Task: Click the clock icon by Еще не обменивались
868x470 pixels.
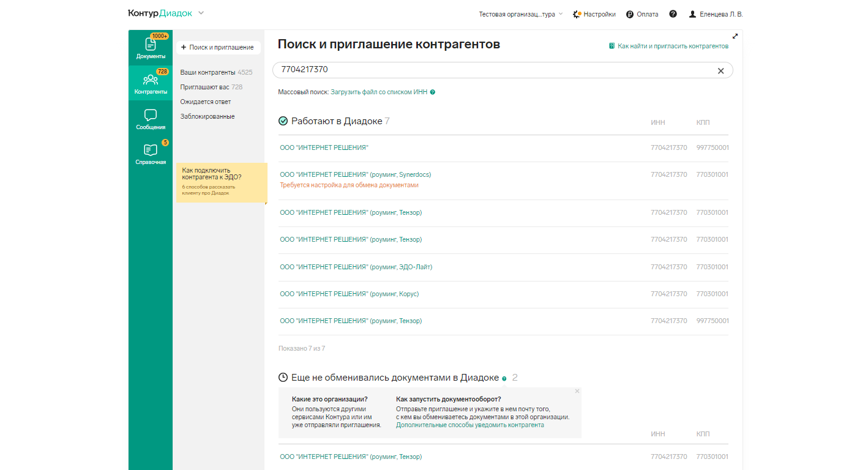Action: click(283, 378)
